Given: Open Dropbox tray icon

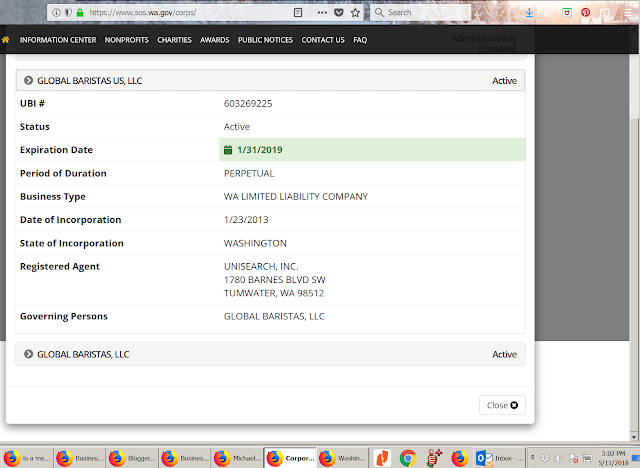Looking at the screenshot, I should [545, 458].
